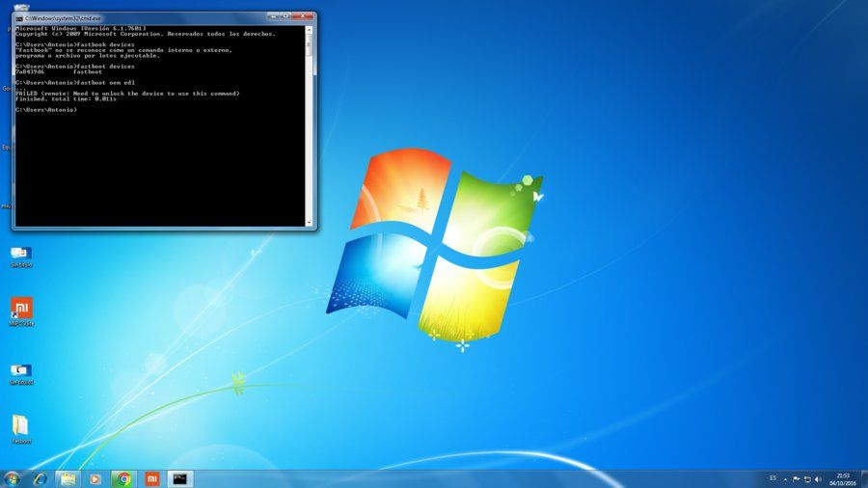Open Windows Media Player from the taskbar
The width and height of the screenshot is (868, 488).
pyautogui.click(x=95, y=479)
